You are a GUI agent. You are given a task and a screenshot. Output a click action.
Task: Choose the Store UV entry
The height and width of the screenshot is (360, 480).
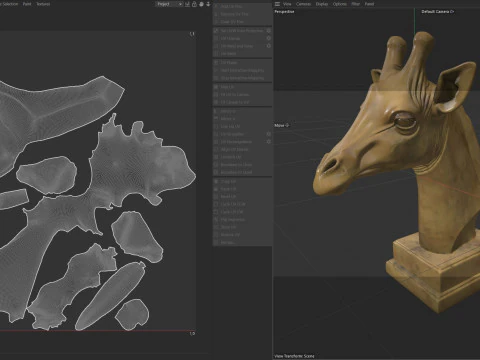pos(242,227)
